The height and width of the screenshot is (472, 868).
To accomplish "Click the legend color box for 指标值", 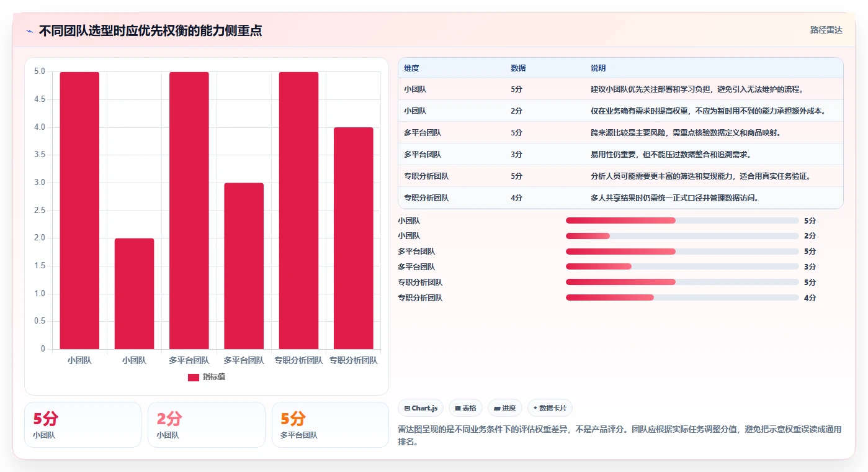I will click(194, 377).
